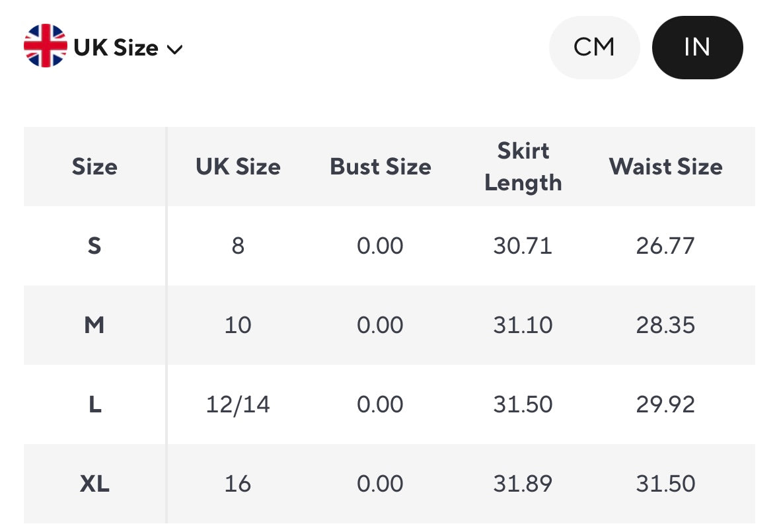Click the Size column header
779x532 pixels.
[94, 167]
